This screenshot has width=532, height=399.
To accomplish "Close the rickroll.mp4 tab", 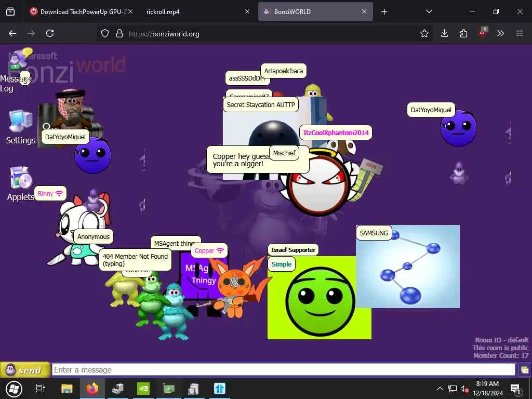I will (x=247, y=11).
